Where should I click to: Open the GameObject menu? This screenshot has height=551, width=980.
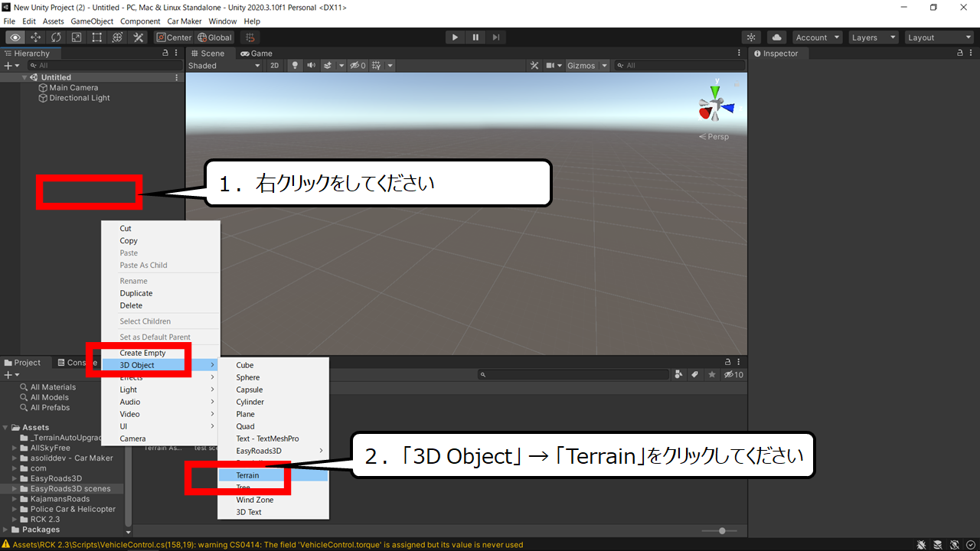92,21
